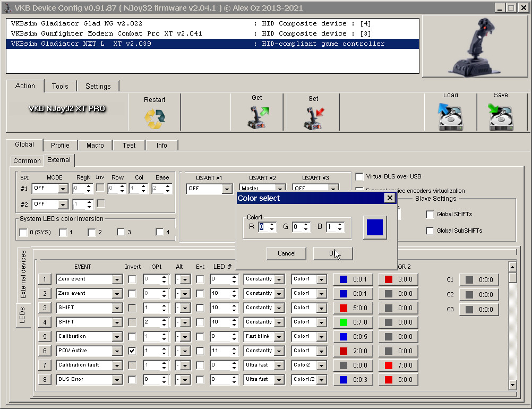Switch to the Common sub-tab

(27, 160)
